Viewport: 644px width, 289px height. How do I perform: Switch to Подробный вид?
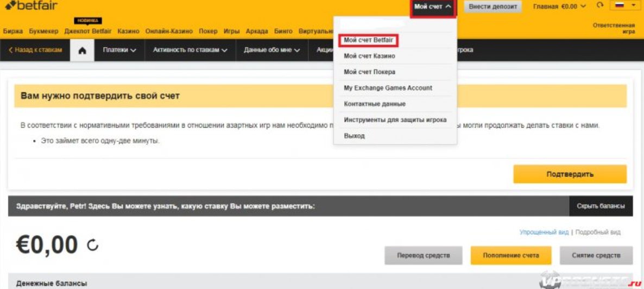[597, 232]
